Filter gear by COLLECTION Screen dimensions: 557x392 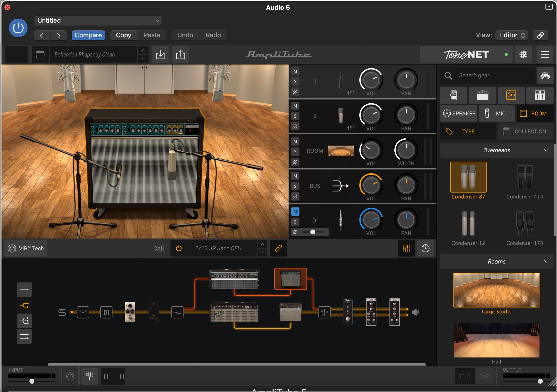525,132
